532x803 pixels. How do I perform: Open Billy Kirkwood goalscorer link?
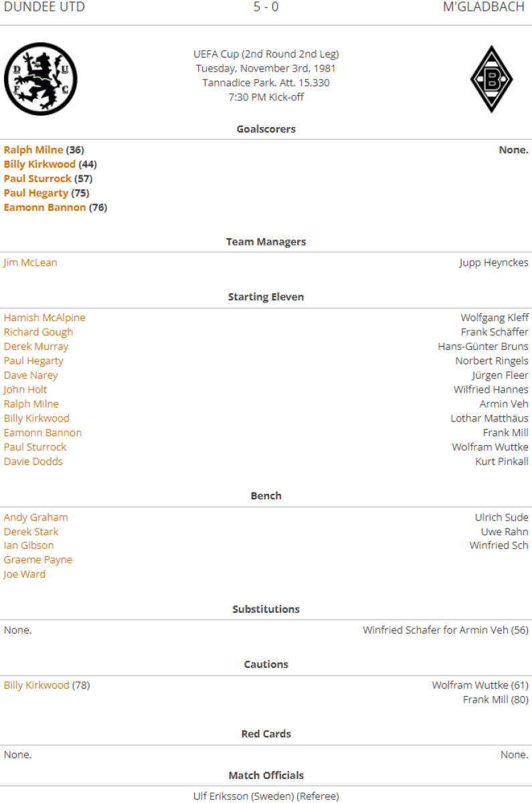(39, 164)
